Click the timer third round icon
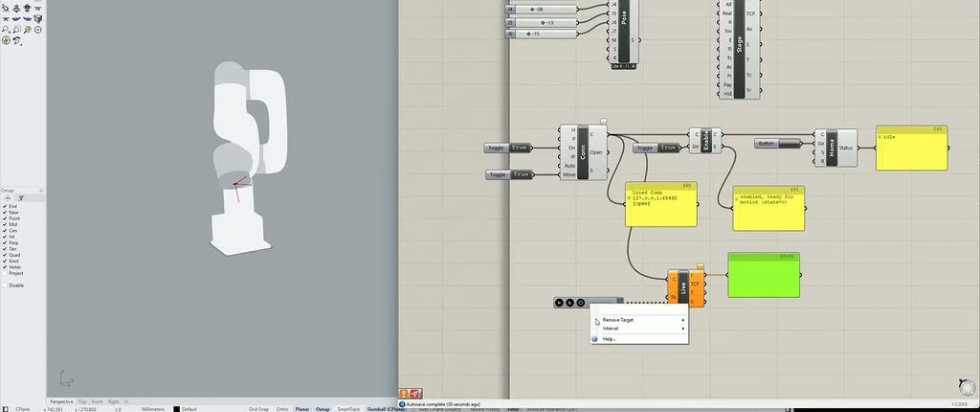The height and width of the screenshot is (412, 980). click(x=581, y=303)
